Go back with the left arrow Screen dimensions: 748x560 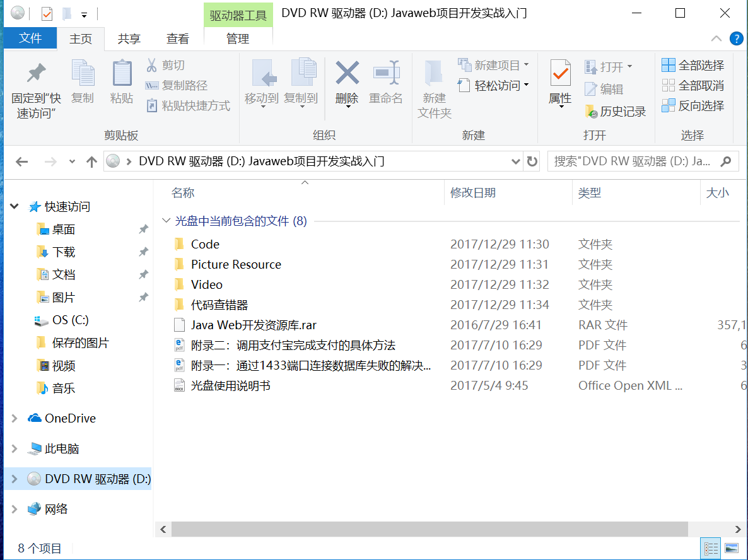click(22, 161)
